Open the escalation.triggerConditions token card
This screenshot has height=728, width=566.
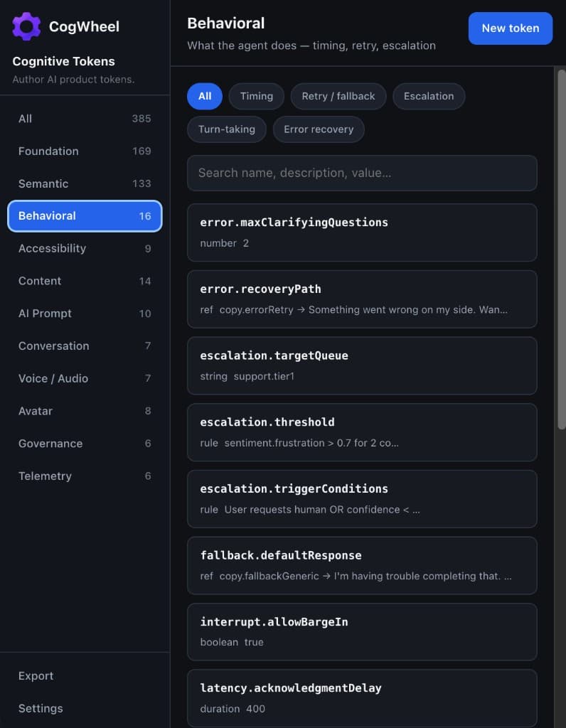click(x=362, y=498)
